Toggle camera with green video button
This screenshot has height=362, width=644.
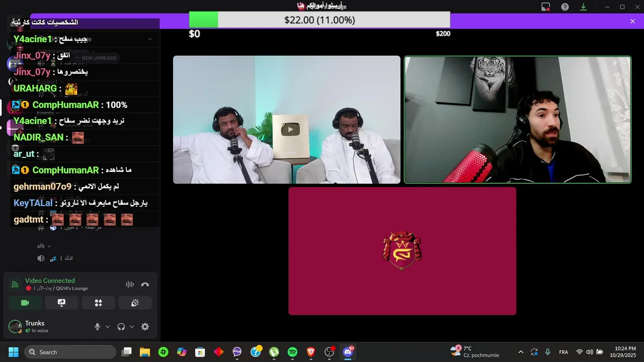point(25,303)
